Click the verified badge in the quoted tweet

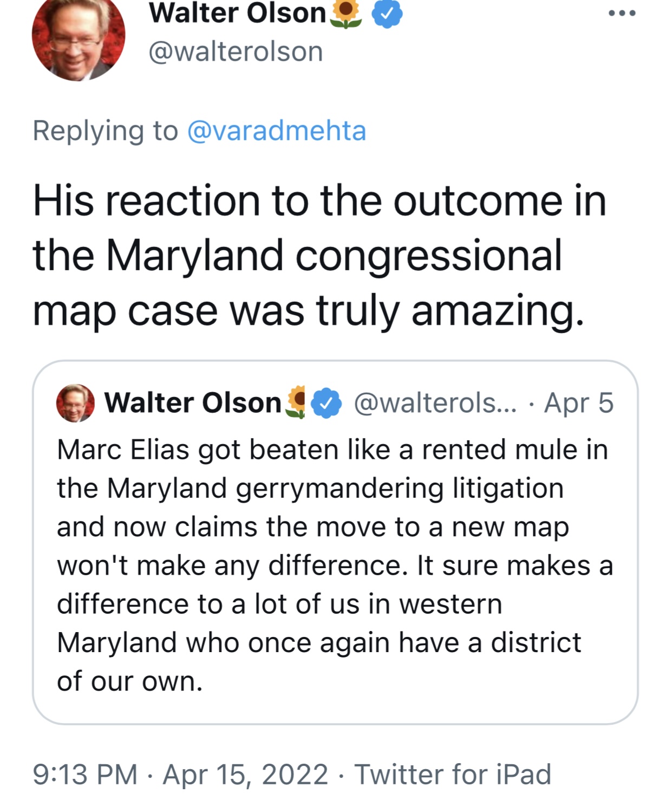[x=326, y=403]
